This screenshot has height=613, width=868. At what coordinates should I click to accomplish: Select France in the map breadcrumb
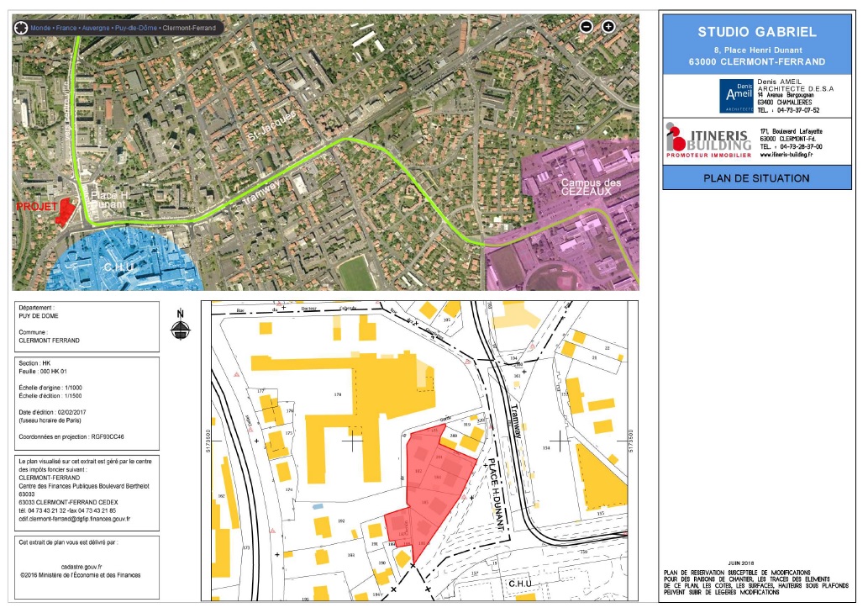(66, 28)
